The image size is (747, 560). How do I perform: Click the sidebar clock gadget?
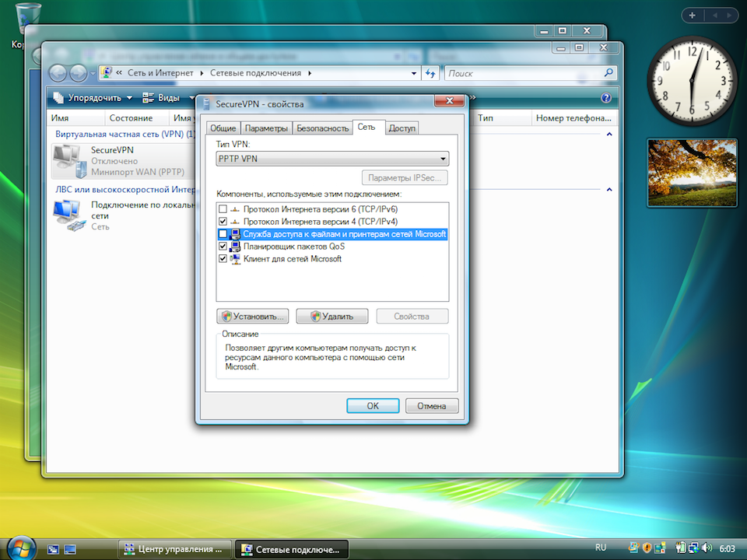[x=692, y=80]
